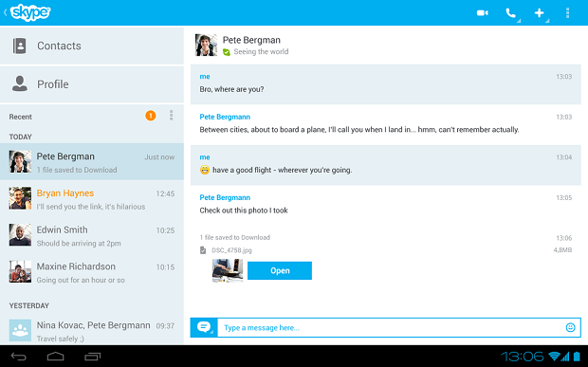Select the 'Check out this photo I took' message
This screenshot has width=588, height=367.
tap(244, 211)
